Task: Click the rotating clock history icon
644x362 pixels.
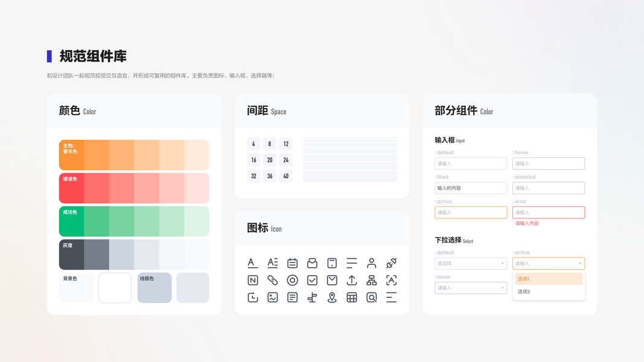Action: [x=252, y=297]
